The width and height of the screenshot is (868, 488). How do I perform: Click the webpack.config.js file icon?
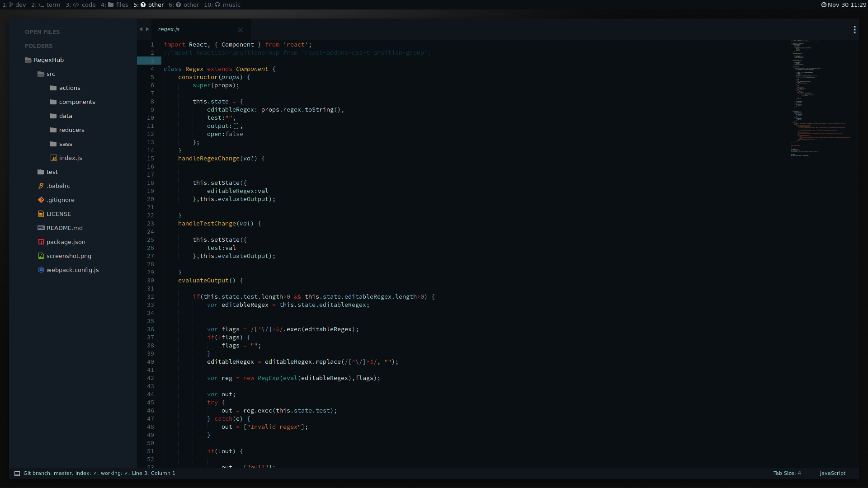41,270
